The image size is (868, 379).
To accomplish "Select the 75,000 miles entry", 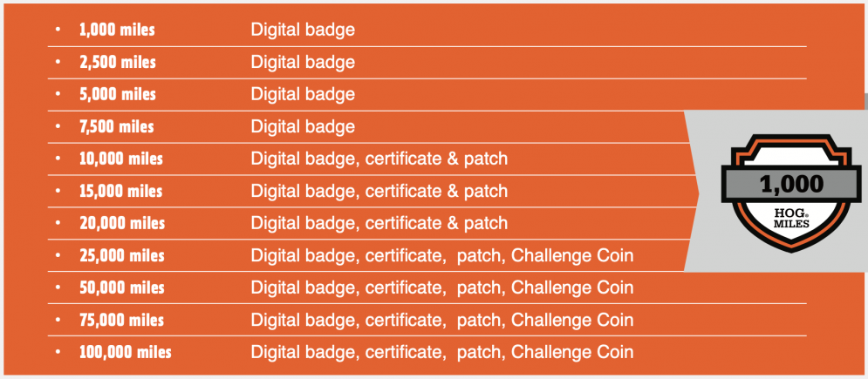I will [122, 320].
